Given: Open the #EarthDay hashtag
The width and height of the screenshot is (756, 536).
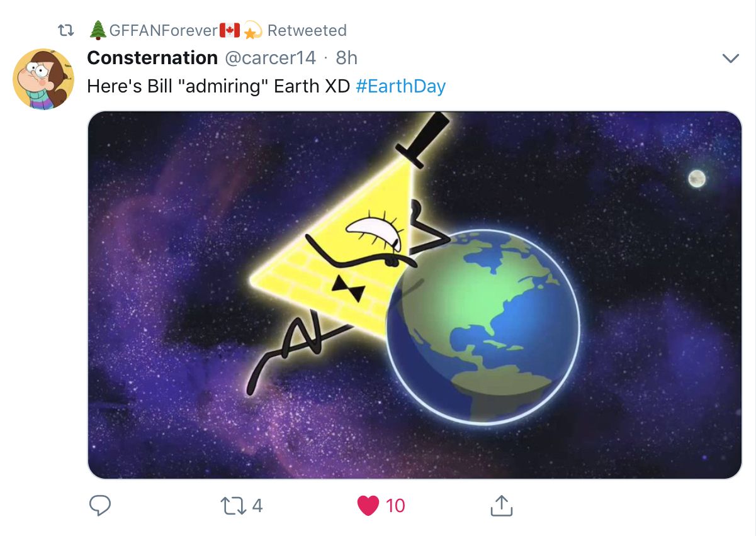Looking at the screenshot, I should 400,86.
